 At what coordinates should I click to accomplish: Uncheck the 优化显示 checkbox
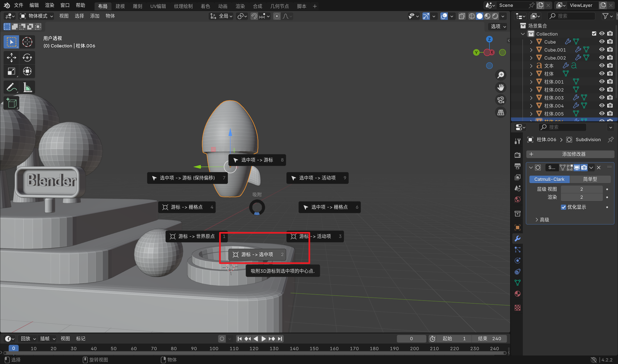click(563, 207)
